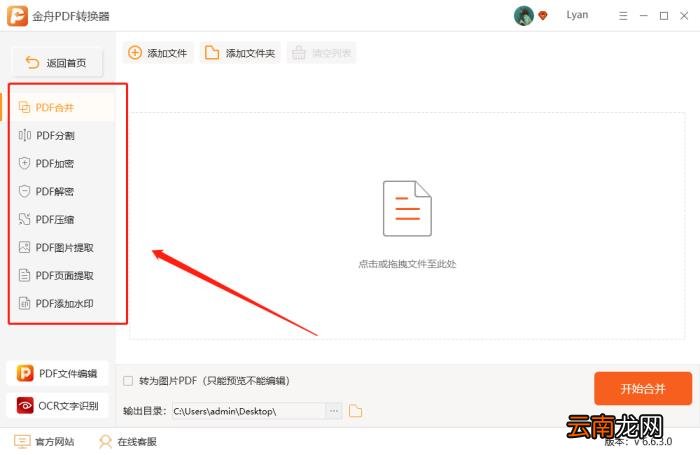
Task: Select PDF图片提取 image extraction
Action: tap(62, 247)
